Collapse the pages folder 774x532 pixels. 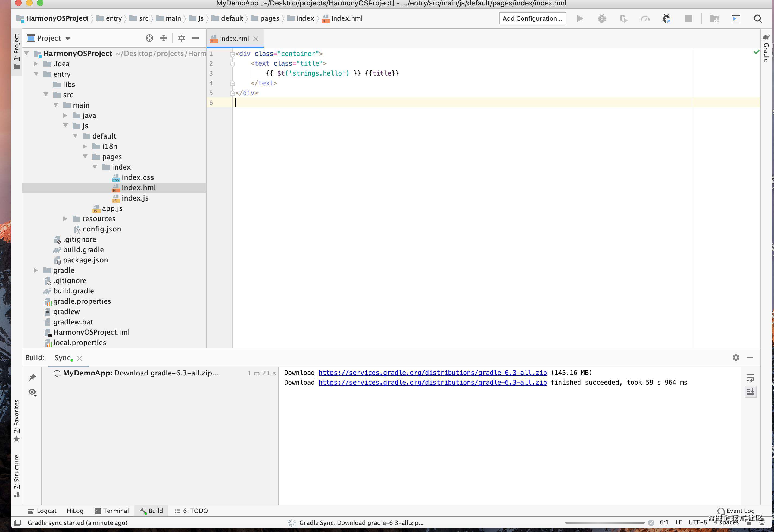point(85,157)
